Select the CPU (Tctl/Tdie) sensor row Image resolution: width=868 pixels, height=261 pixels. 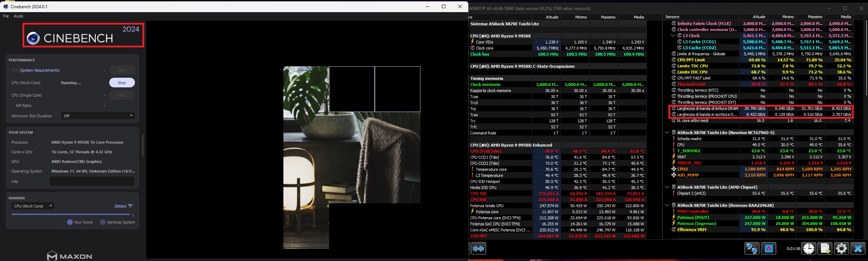pyautogui.click(x=557, y=151)
